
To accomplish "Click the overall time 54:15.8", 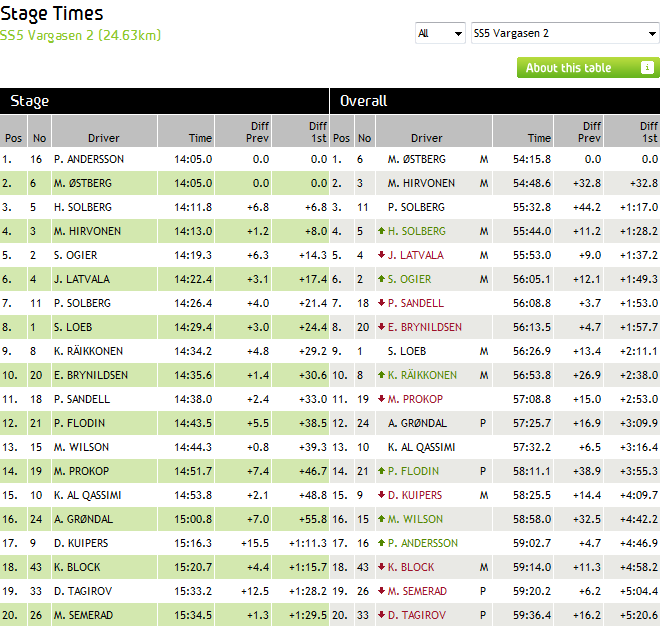I will point(532,159).
